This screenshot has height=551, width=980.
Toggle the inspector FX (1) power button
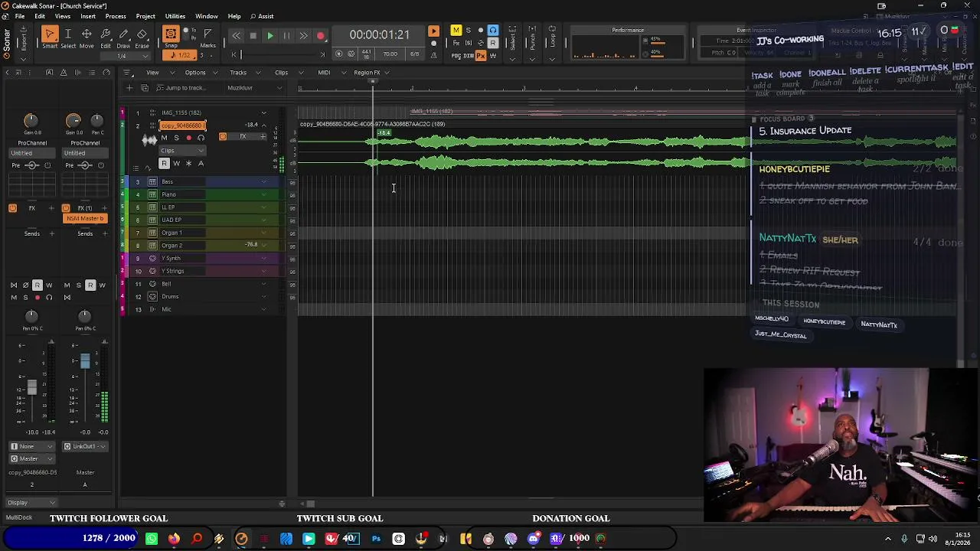66,208
